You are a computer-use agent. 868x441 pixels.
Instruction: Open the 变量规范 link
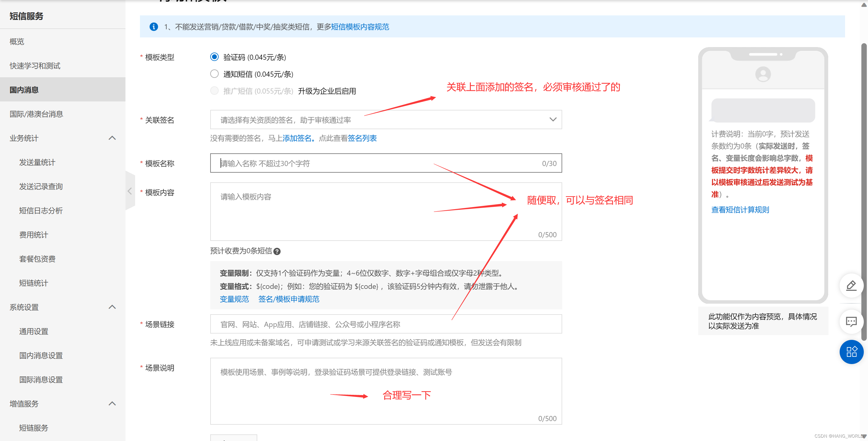tap(234, 299)
